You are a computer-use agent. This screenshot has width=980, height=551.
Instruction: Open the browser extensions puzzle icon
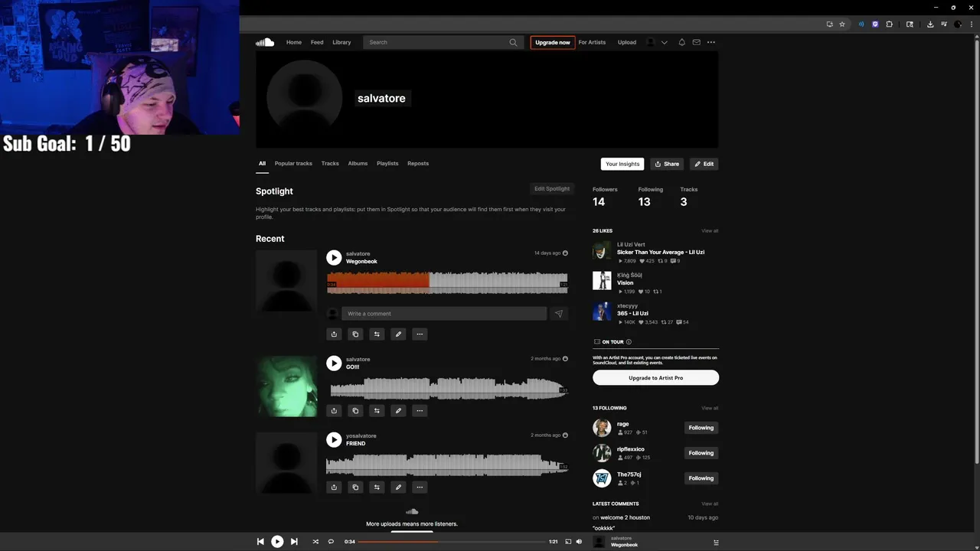890,24
